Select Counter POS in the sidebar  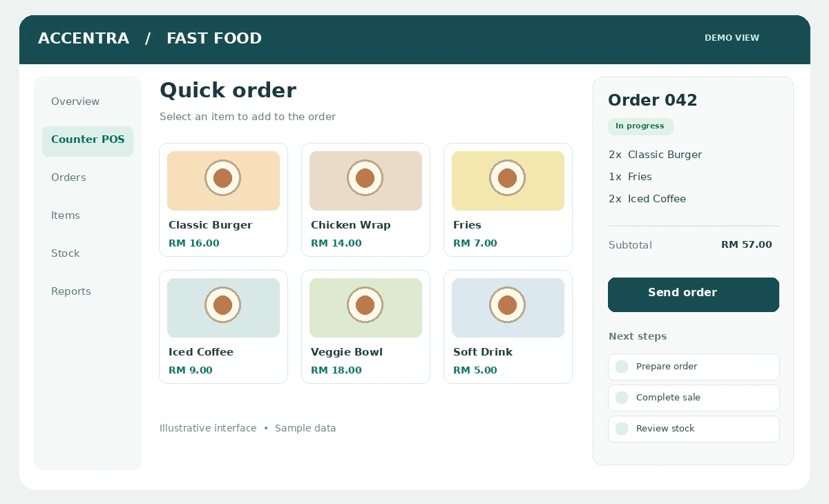(x=88, y=141)
